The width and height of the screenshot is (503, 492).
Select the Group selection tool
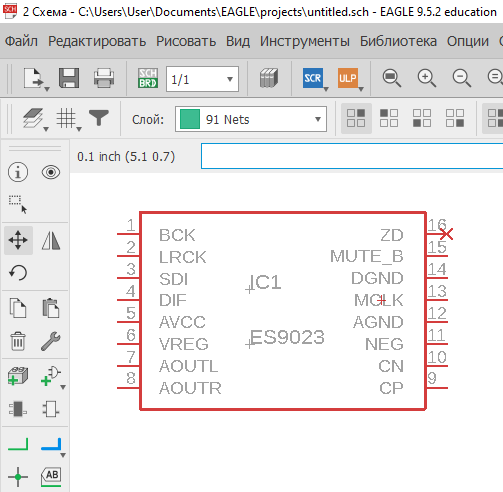[18, 204]
